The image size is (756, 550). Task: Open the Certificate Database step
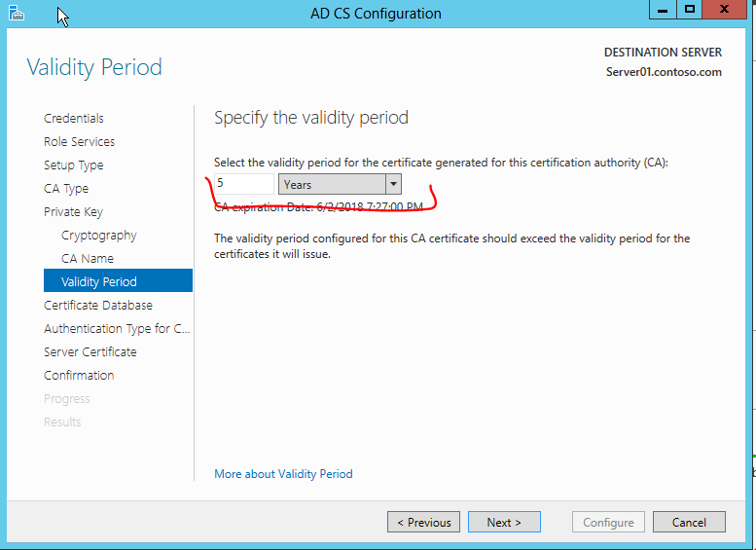[98, 306]
